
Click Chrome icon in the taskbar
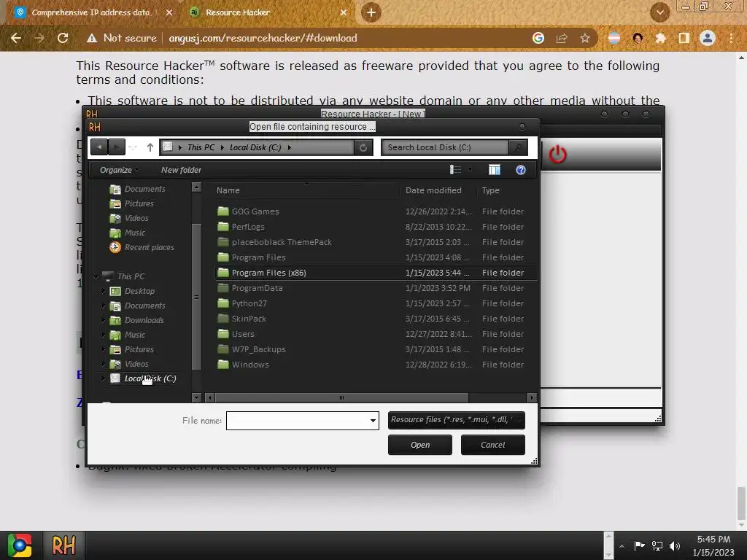20,545
